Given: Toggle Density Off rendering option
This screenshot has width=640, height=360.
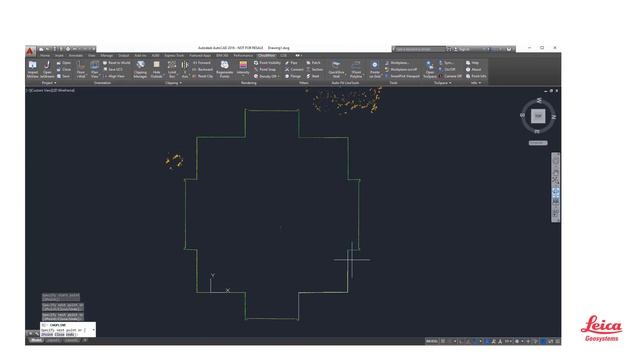Looking at the screenshot, I should [x=267, y=76].
